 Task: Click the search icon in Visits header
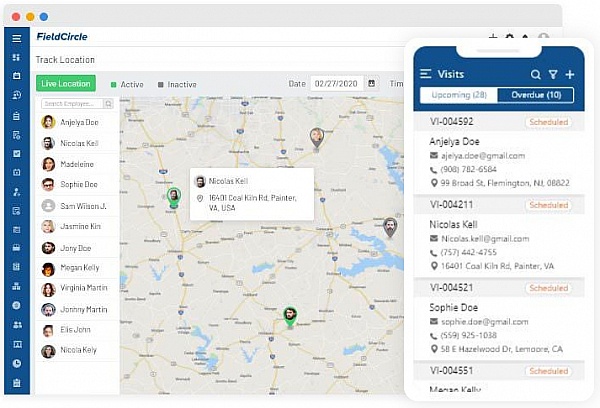tap(536, 75)
